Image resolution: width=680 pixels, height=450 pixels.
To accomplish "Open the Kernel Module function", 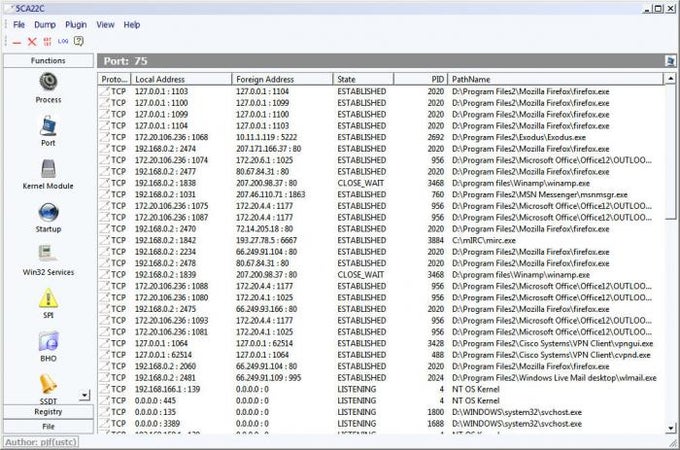I will click(48, 175).
